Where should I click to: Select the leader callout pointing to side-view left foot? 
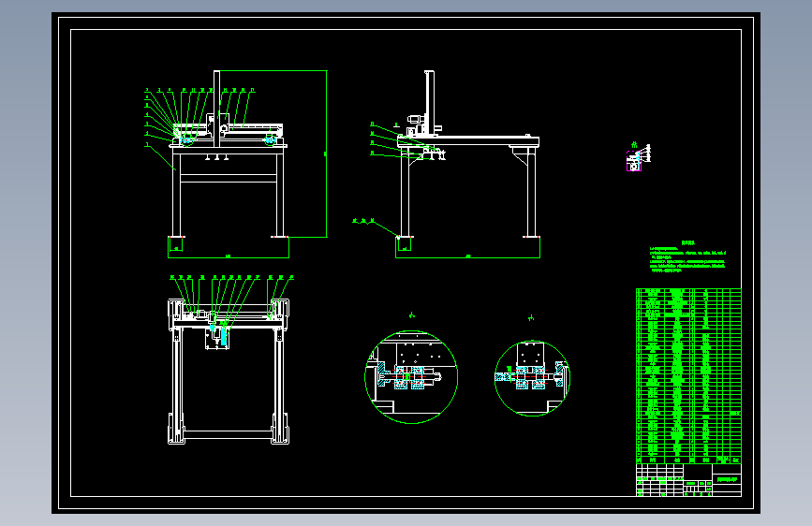point(376,227)
